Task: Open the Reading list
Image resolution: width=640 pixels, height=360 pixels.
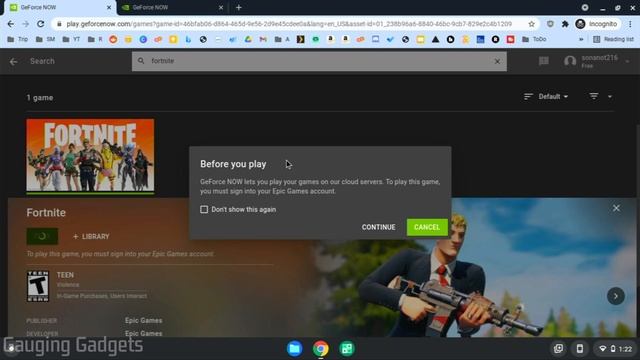Action: pyautogui.click(x=613, y=39)
